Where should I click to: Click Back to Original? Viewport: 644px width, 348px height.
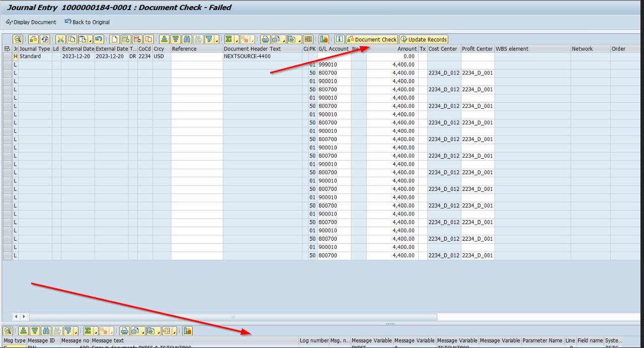87,22
